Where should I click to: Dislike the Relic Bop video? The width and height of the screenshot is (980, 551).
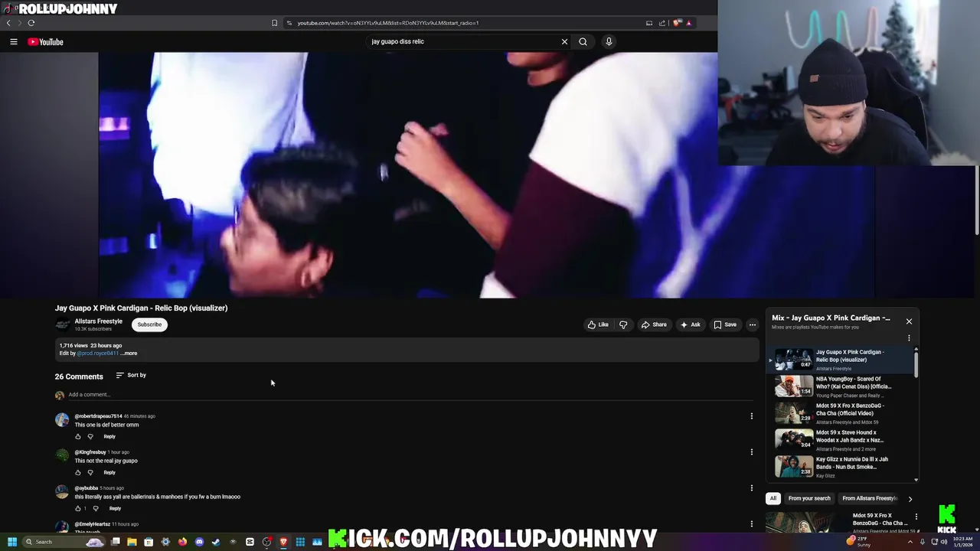pyautogui.click(x=623, y=324)
